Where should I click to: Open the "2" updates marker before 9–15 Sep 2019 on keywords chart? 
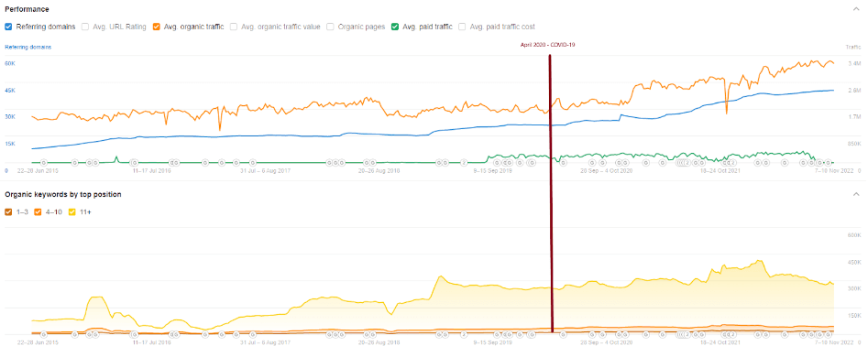(x=464, y=334)
